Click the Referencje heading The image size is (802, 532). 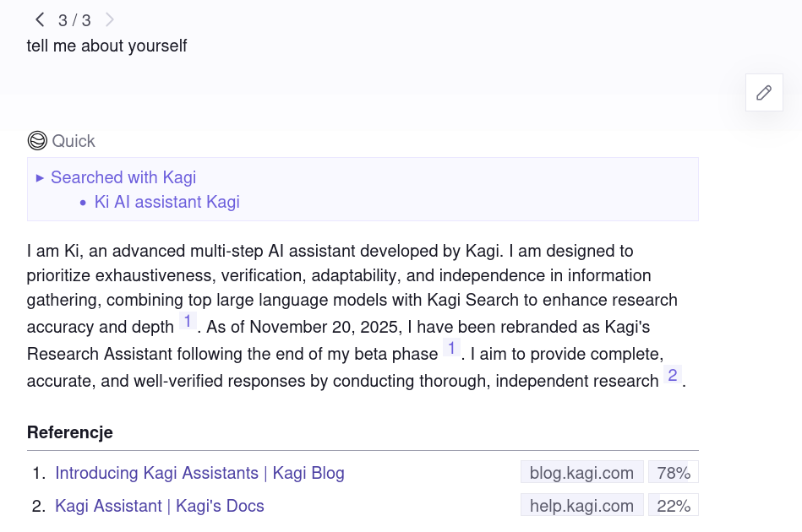(x=69, y=432)
